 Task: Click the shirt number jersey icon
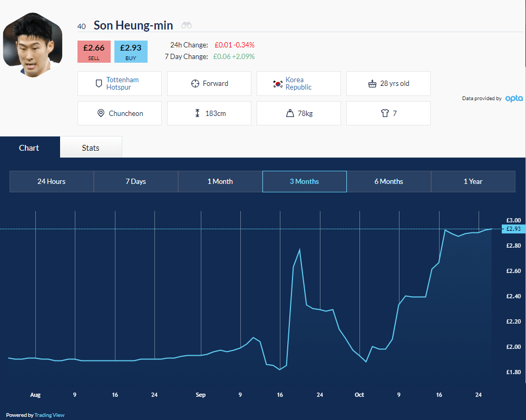pos(385,113)
